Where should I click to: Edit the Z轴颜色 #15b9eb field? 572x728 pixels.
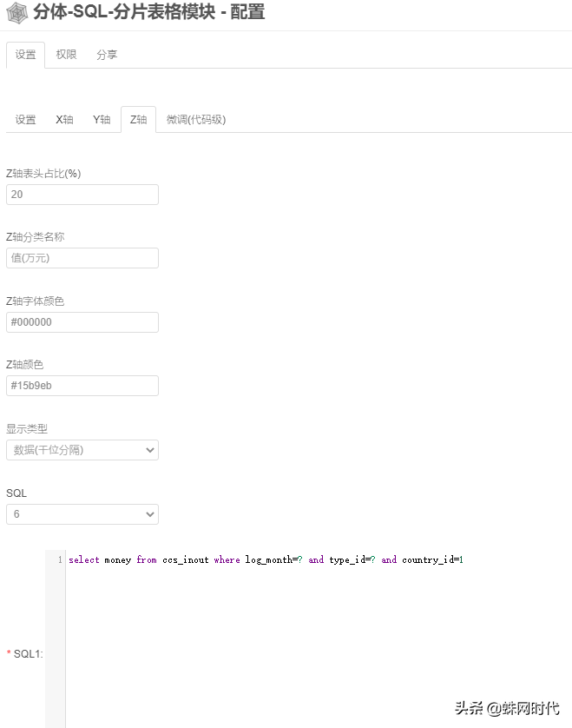pos(82,386)
